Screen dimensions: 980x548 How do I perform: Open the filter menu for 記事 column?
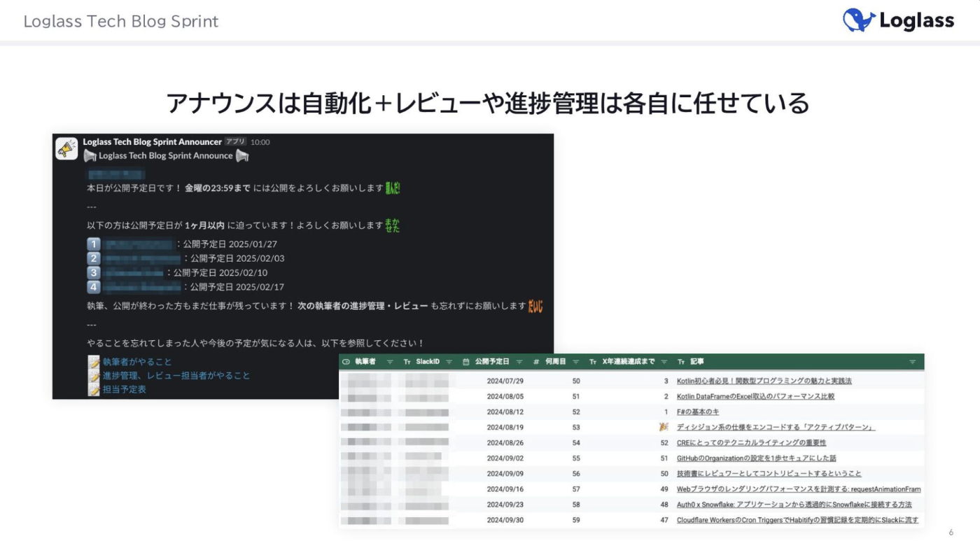[x=912, y=362]
